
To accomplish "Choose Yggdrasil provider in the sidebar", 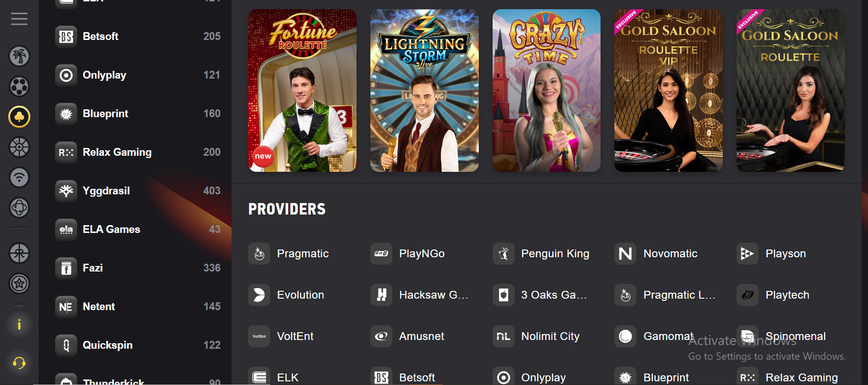I will pos(138,191).
